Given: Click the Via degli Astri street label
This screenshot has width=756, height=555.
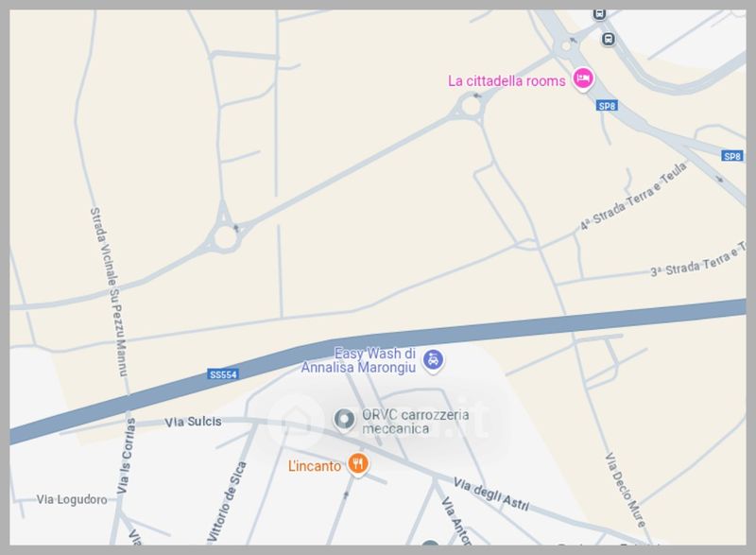Looking at the screenshot, I should pos(491,494).
